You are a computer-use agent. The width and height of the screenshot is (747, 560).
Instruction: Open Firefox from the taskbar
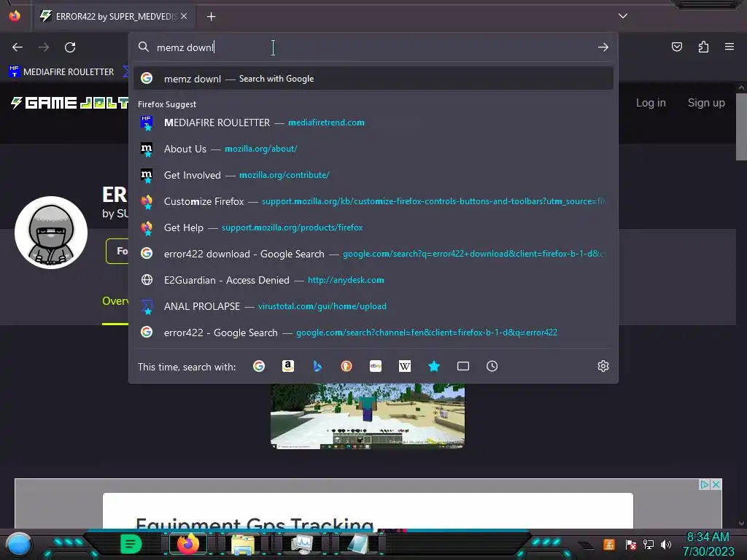click(187, 543)
